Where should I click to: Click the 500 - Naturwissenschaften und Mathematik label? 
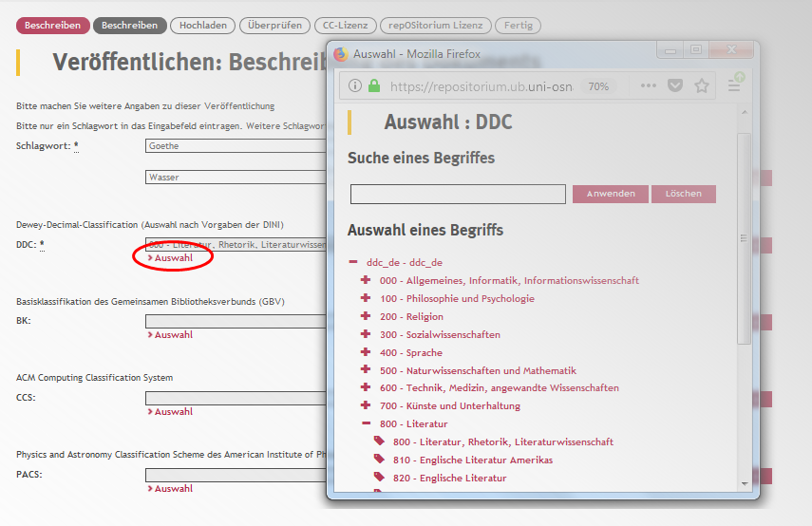pyautogui.click(x=478, y=370)
